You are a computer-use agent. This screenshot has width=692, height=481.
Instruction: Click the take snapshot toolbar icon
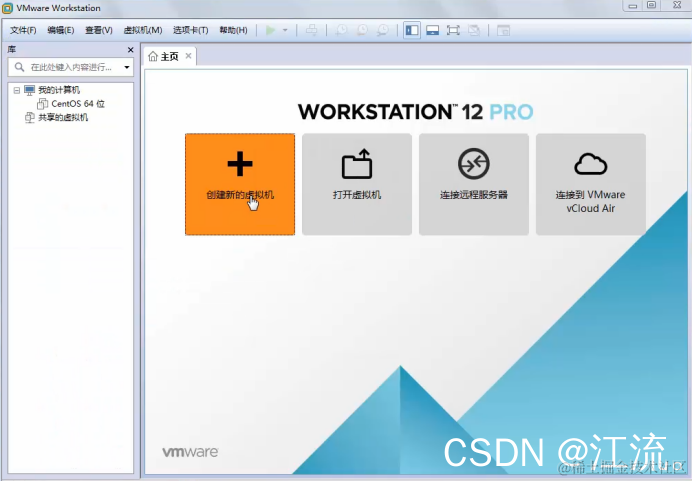pyautogui.click(x=341, y=30)
